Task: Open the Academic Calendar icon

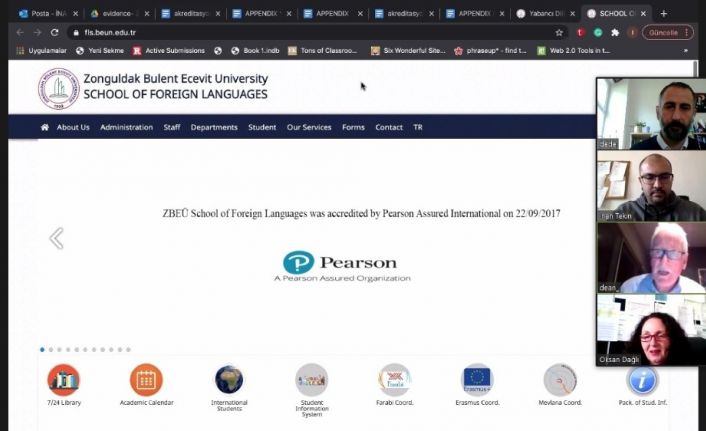Action: [x=146, y=380]
